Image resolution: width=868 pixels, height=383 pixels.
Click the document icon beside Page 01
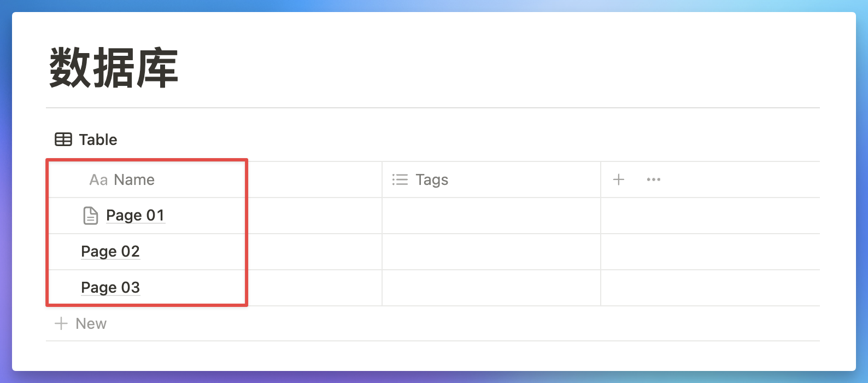click(91, 216)
